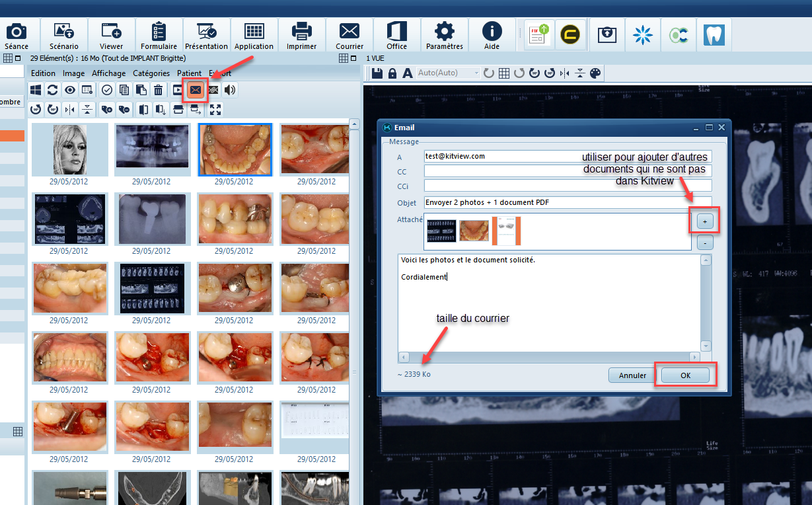
Task: Click the trash delete icon
Action: pos(159,90)
